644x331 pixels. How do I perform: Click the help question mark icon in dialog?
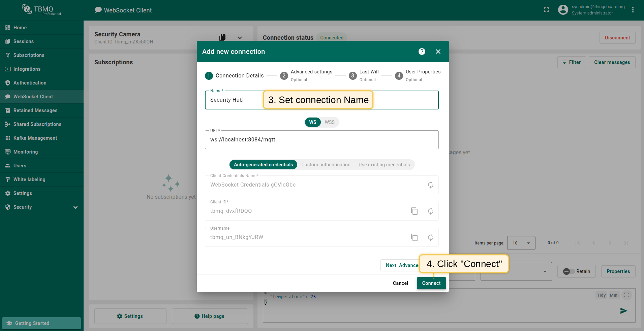coord(422,52)
